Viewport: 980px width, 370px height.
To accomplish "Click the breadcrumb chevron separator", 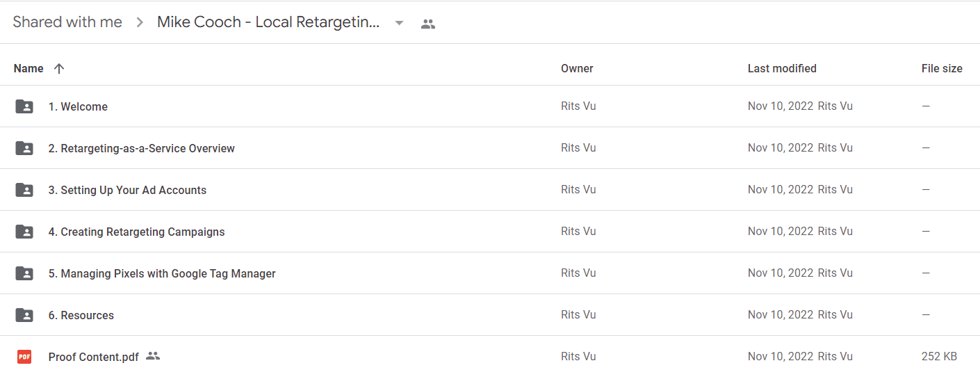I will tap(140, 23).
